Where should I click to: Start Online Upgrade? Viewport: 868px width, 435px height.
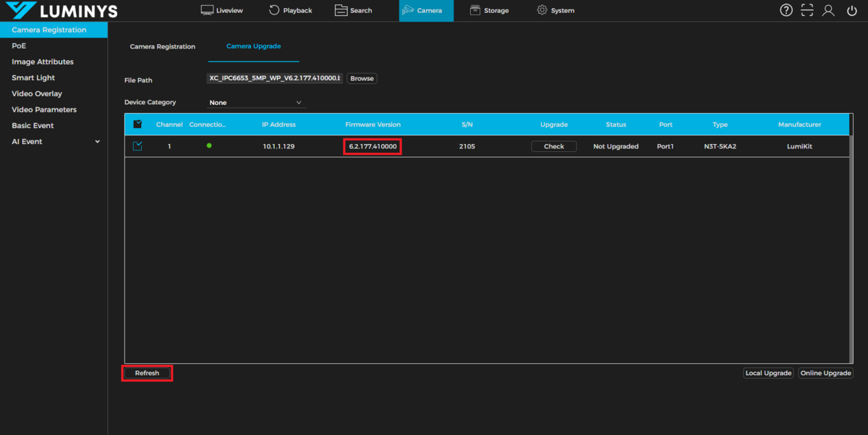(825, 373)
